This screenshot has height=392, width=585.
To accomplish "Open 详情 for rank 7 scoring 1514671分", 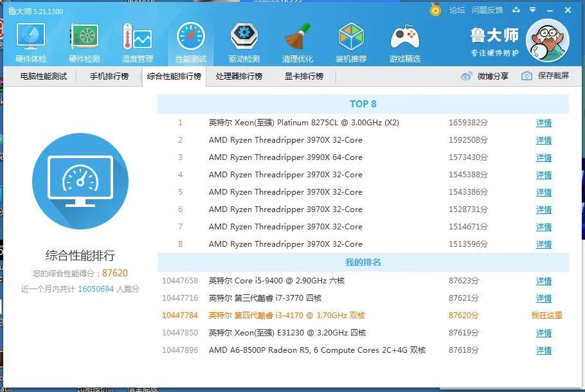I will point(544,227).
